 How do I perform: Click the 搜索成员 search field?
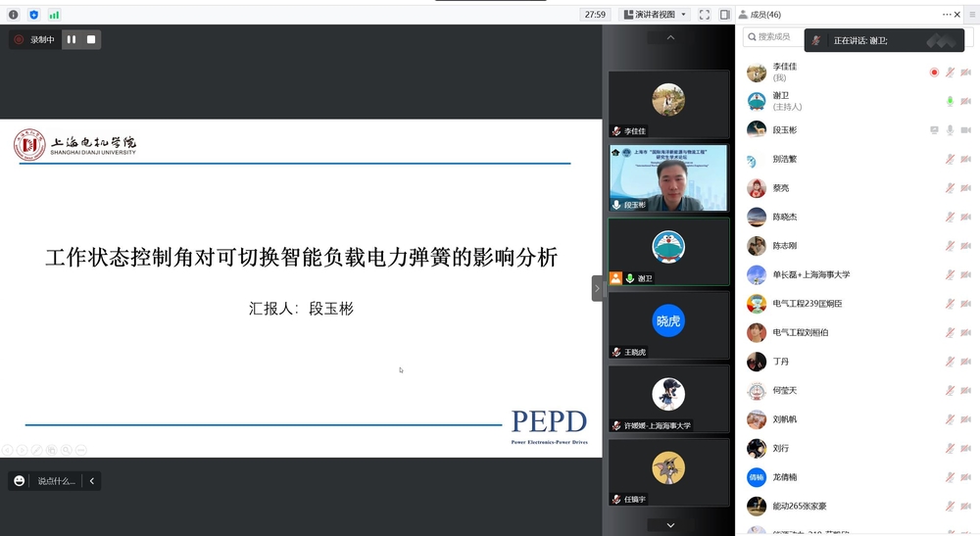pos(774,37)
